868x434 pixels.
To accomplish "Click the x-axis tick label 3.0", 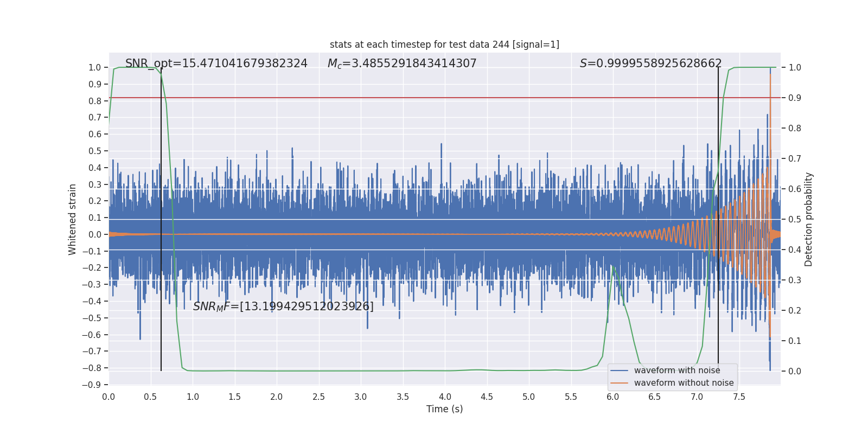I will [361, 397].
